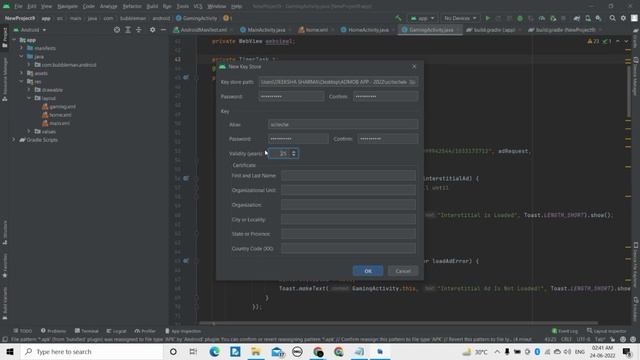Screen dimensions: 640x360
Task: Click the Sync Project with Gradle Files icon
Action: (576, 18)
